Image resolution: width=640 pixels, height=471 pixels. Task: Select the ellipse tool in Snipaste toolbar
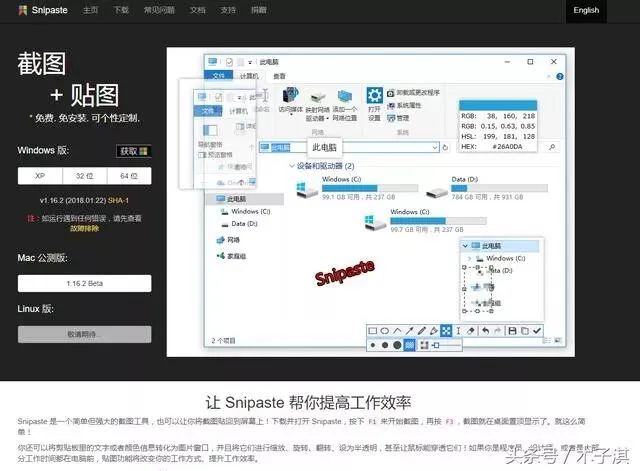click(384, 331)
